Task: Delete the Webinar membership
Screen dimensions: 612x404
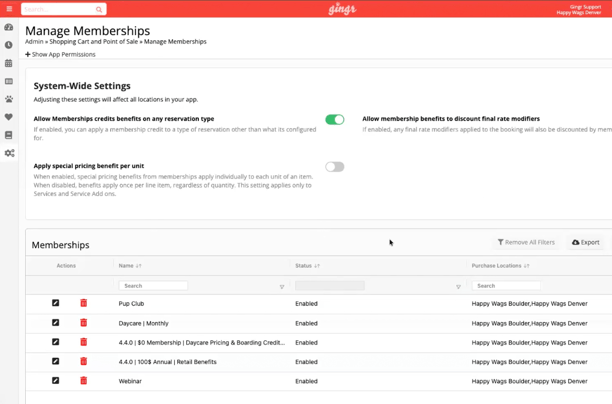Action: pyautogui.click(x=84, y=381)
